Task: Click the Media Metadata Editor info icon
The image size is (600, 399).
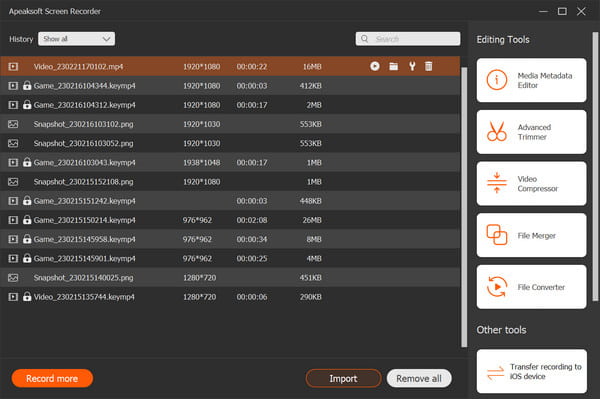Action: [x=497, y=80]
